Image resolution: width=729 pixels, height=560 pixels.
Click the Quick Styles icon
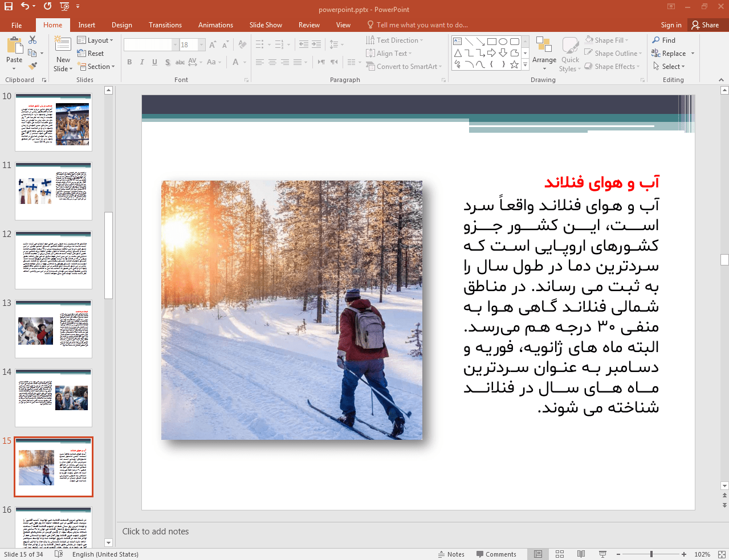pyautogui.click(x=570, y=46)
